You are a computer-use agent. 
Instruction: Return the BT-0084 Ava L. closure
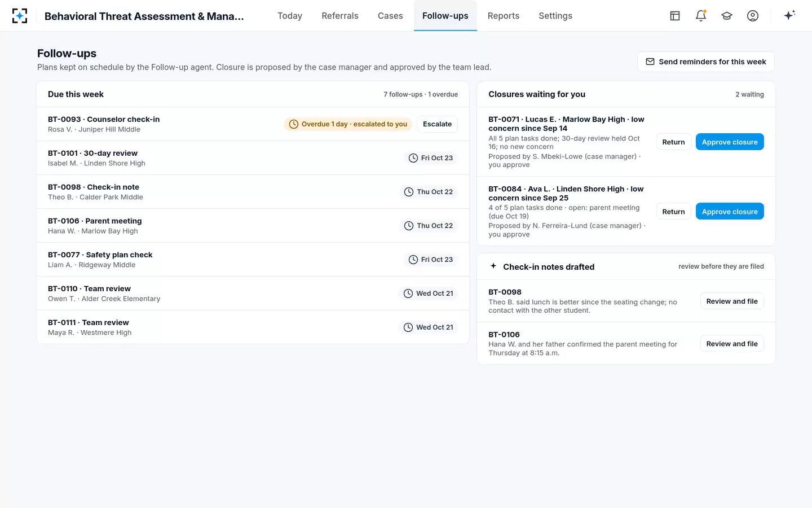[x=673, y=212]
